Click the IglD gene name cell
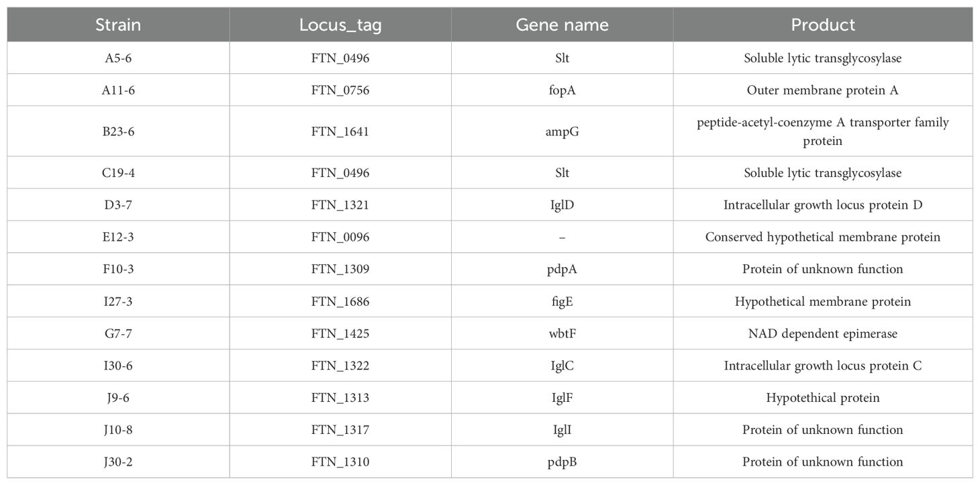980x485 pixels. tap(562, 205)
